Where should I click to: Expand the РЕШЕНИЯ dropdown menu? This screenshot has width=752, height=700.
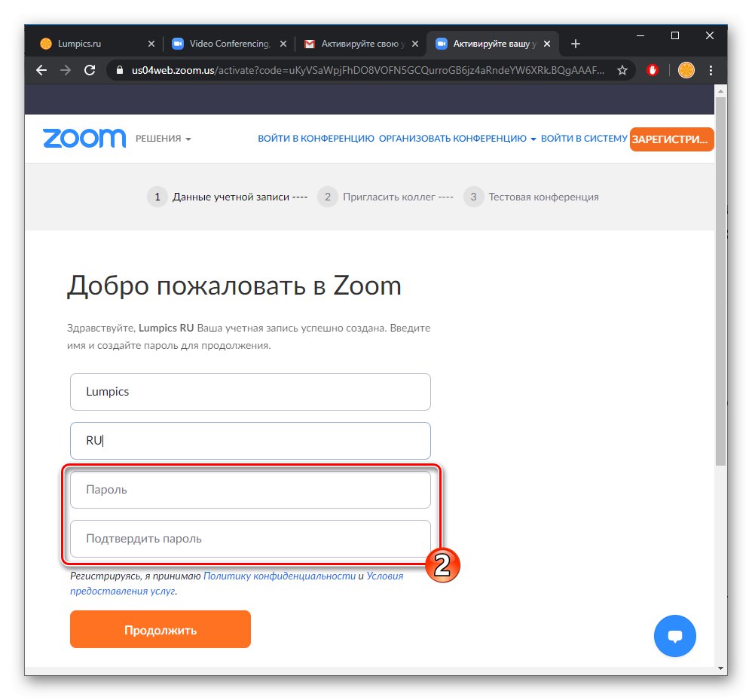(164, 139)
